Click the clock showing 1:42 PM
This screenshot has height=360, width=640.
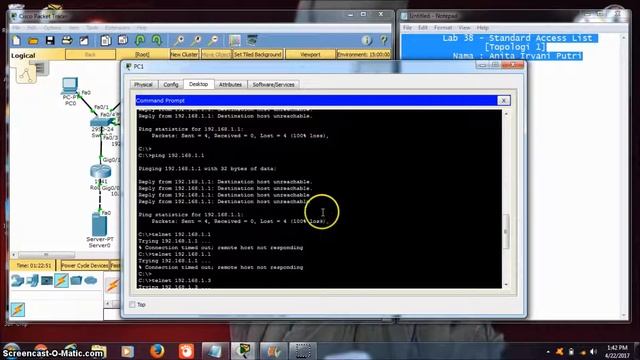click(x=617, y=348)
